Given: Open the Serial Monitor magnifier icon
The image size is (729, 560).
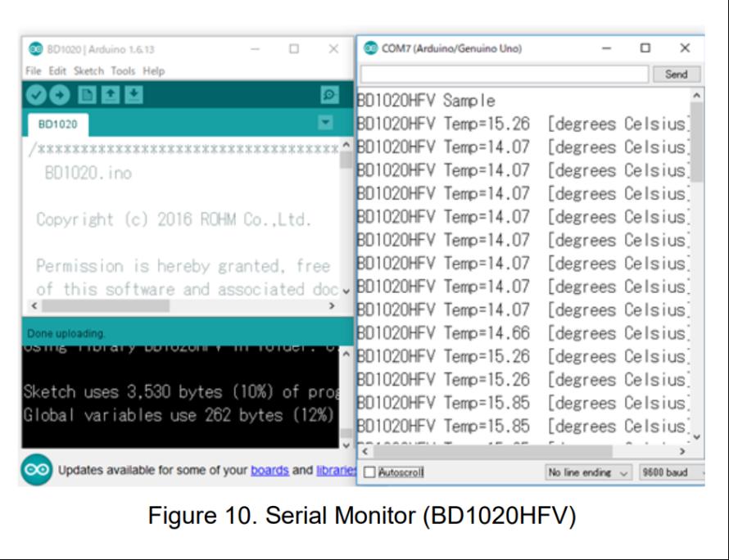Looking at the screenshot, I should point(329,95).
